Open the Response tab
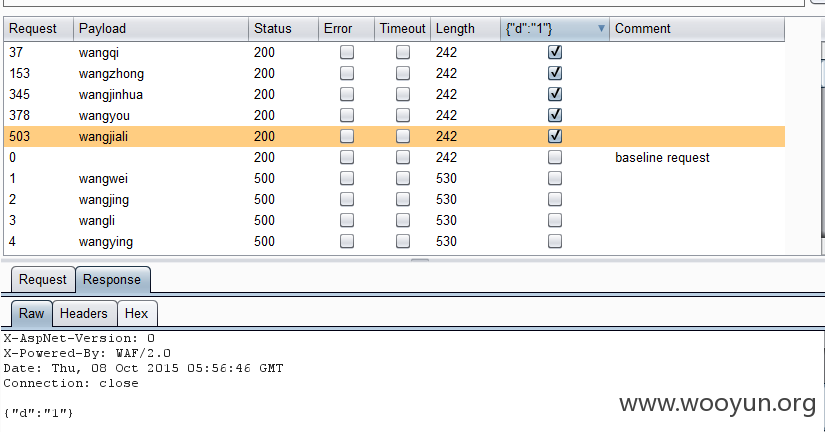The image size is (825, 432). [x=112, y=279]
